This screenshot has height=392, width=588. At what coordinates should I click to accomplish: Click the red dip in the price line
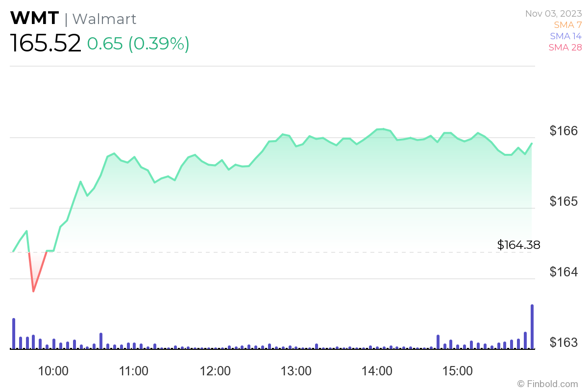point(34,289)
